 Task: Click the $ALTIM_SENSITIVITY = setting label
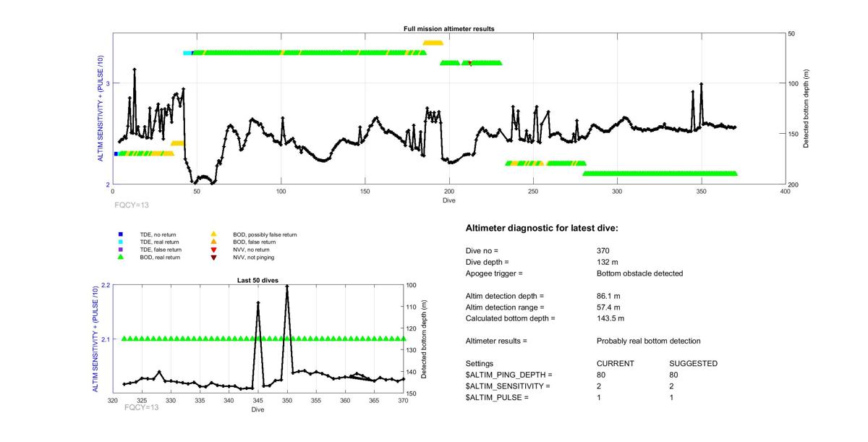coord(509,386)
